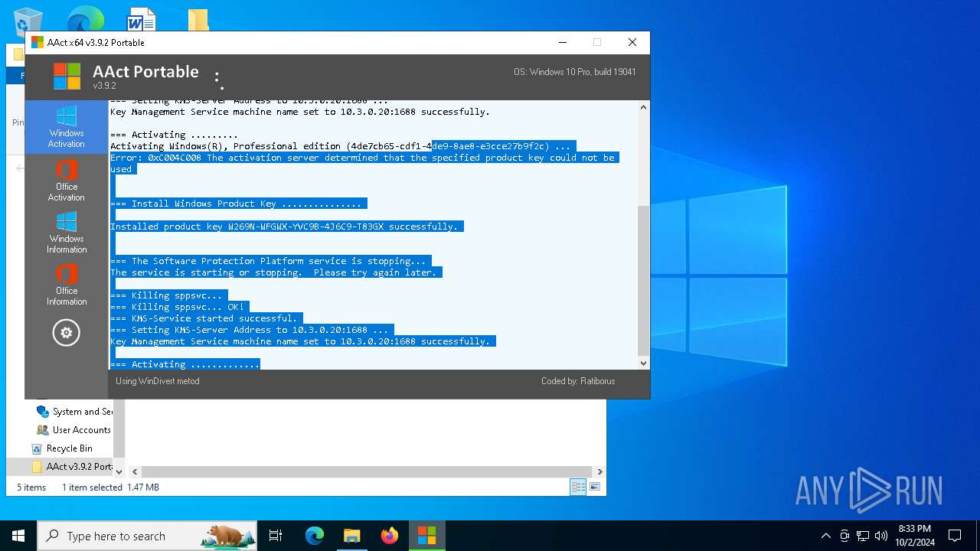The height and width of the screenshot is (551, 980).
Task: Launch Edge from taskbar
Action: (x=315, y=536)
